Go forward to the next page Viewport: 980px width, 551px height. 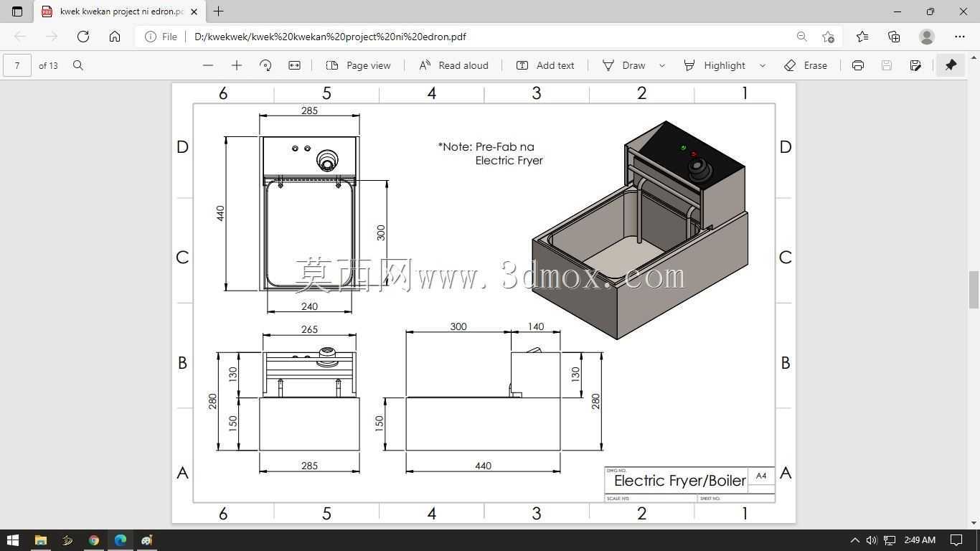click(51, 37)
